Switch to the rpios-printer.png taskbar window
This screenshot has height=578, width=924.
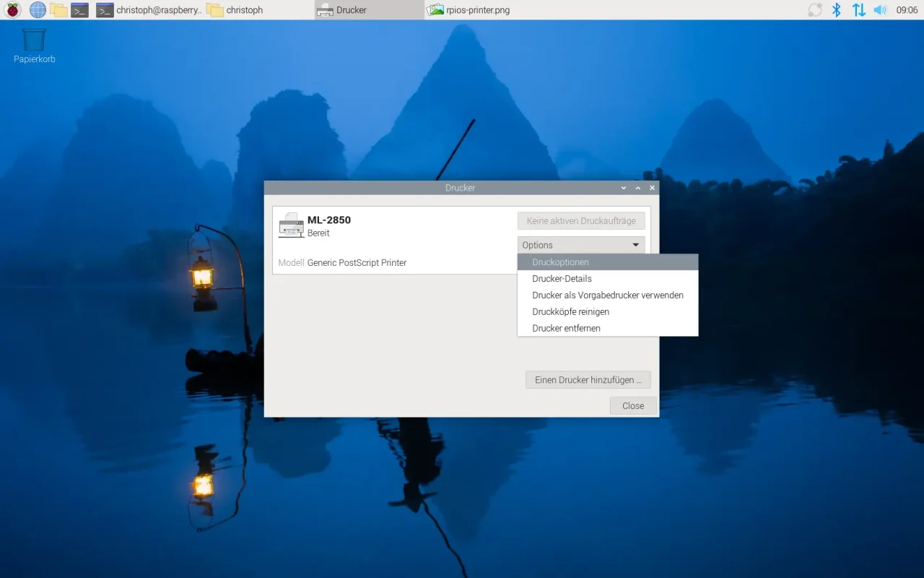click(x=469, y=10)
